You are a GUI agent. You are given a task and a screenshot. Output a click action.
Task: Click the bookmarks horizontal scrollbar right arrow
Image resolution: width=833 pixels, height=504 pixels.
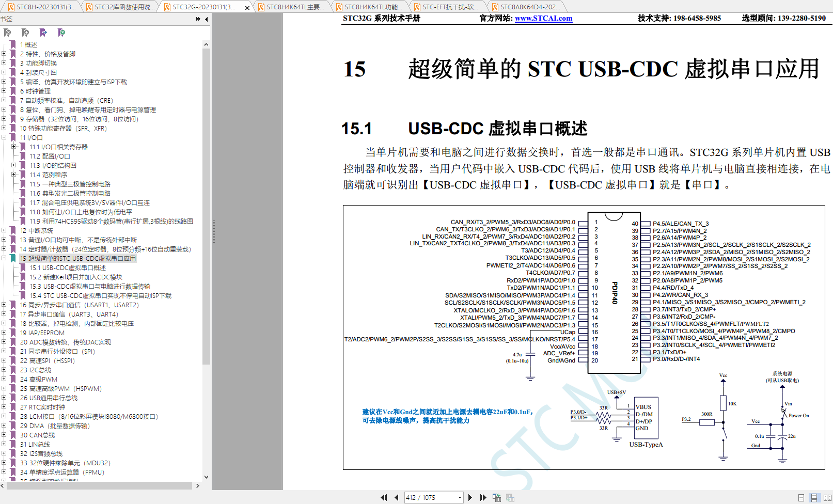tap(197, 485)
